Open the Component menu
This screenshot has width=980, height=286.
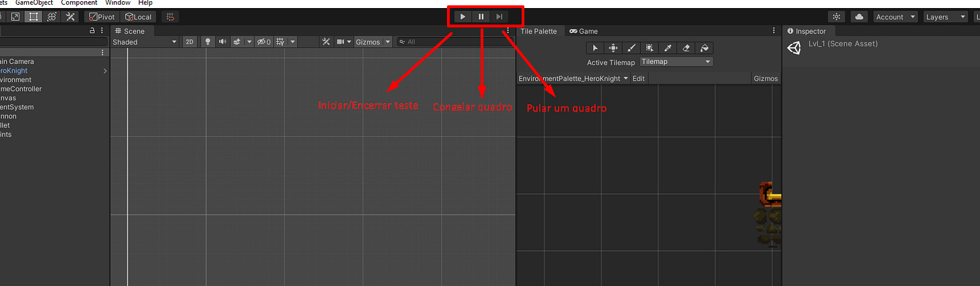click(x=79, y=3)
